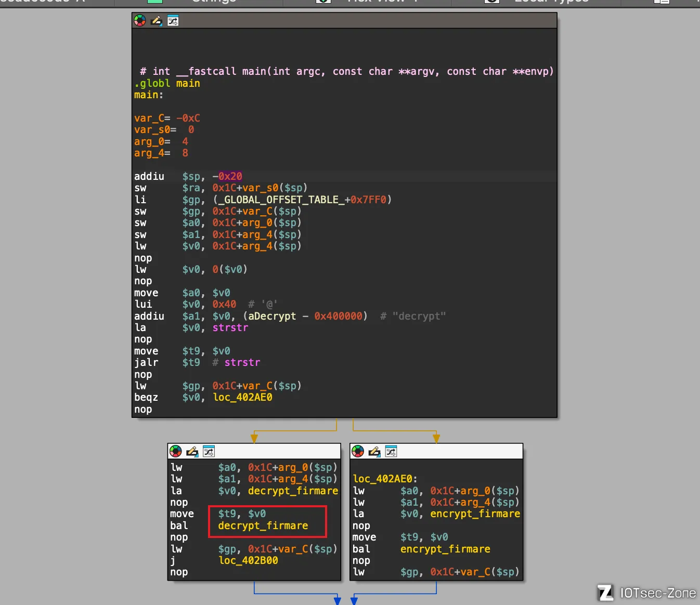Follow encrypt_firmare in the bal instruction
Viewport: 700px width, 605px height.
445,549
